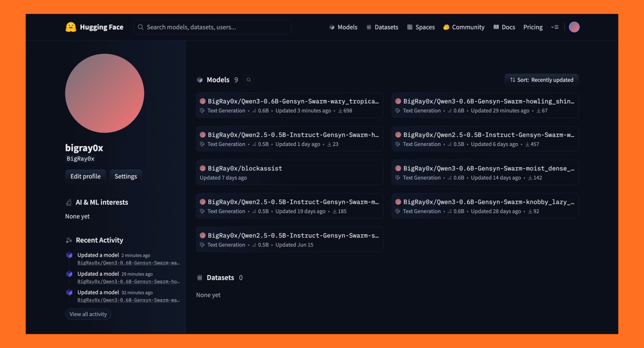Screen dimensions: 644x348
Task: Open the Qwen2.5-0.5B-Instruct-Gensyn-Swarm-s model card
Action: 290,240
